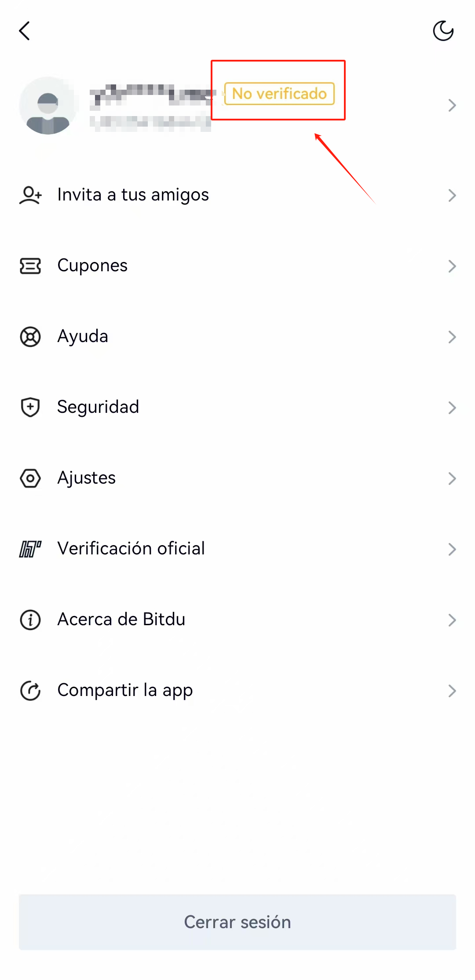Screen dimensions: 475x980
Task: Tap the back arrow icon
Action: (x=25, y=31)
